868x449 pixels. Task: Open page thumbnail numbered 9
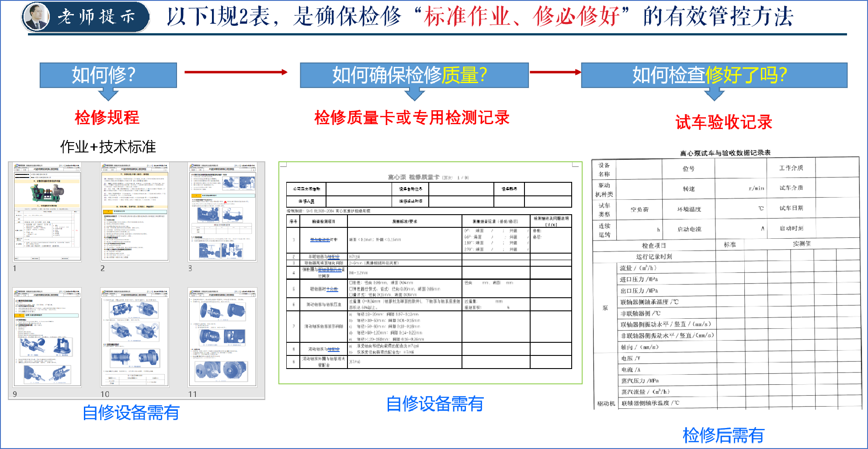[47, 338]
